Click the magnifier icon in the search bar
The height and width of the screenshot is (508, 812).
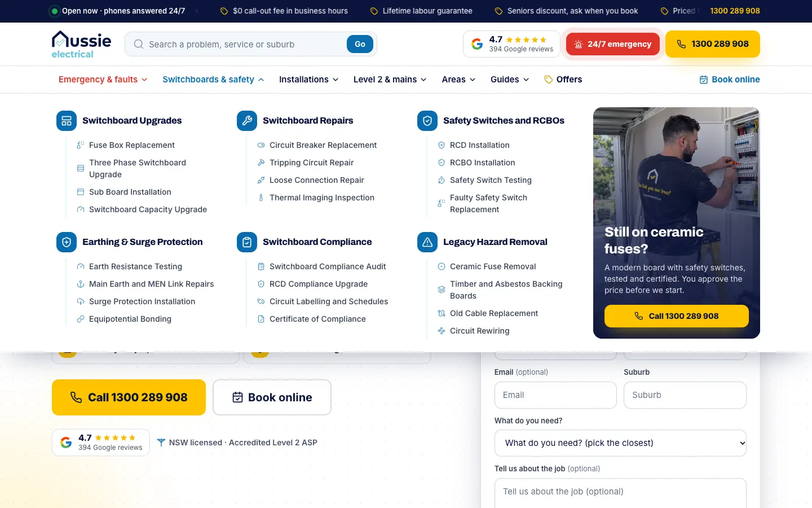(138, 44)
